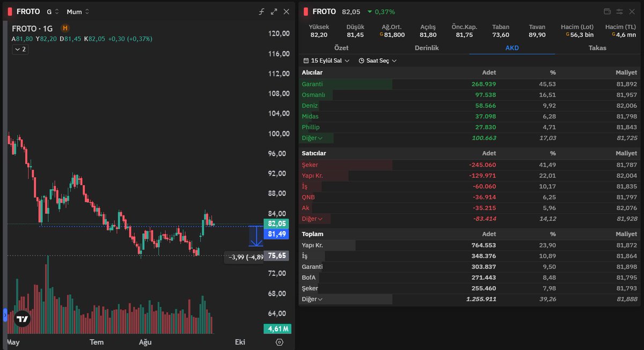The image size is (644, 350).
Task: Select the Osmanlı buyer row
Action: 470,95
